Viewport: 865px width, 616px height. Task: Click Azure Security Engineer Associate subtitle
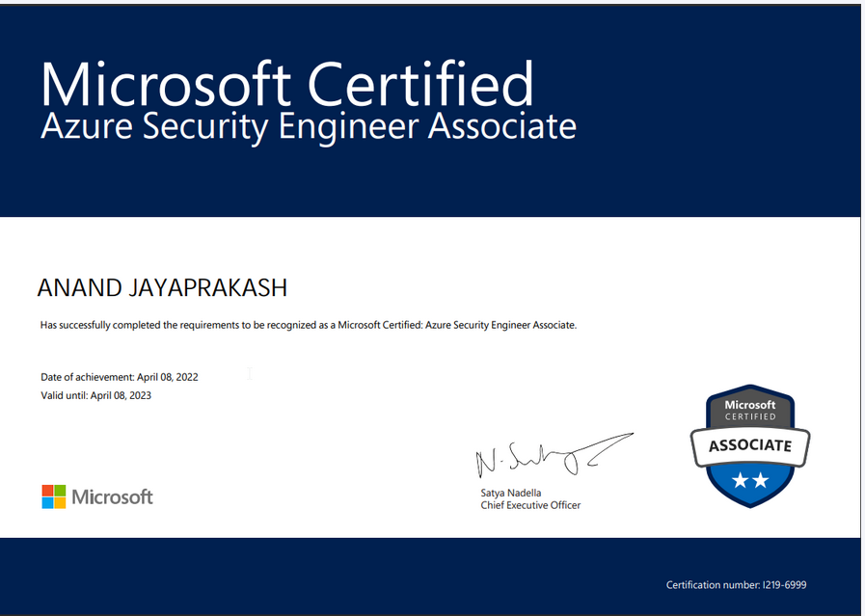(309, 127)
